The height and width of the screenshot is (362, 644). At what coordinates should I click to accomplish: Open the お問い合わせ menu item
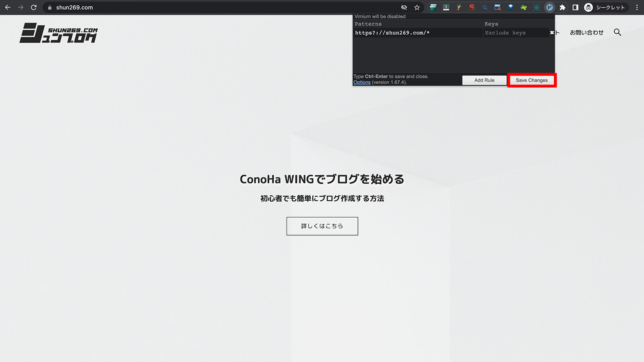586,33
